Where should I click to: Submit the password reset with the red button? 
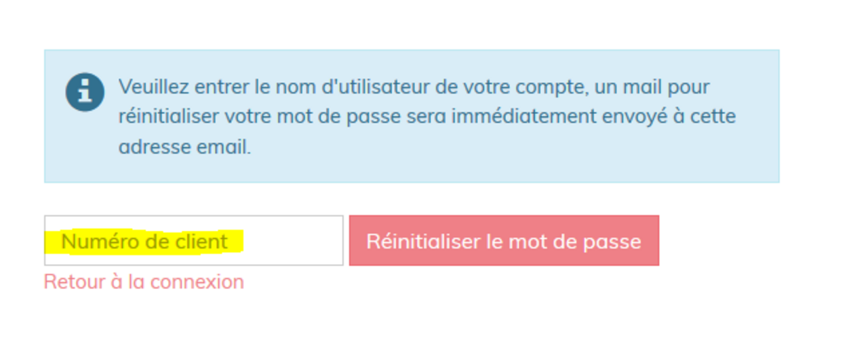pos(503,240)
